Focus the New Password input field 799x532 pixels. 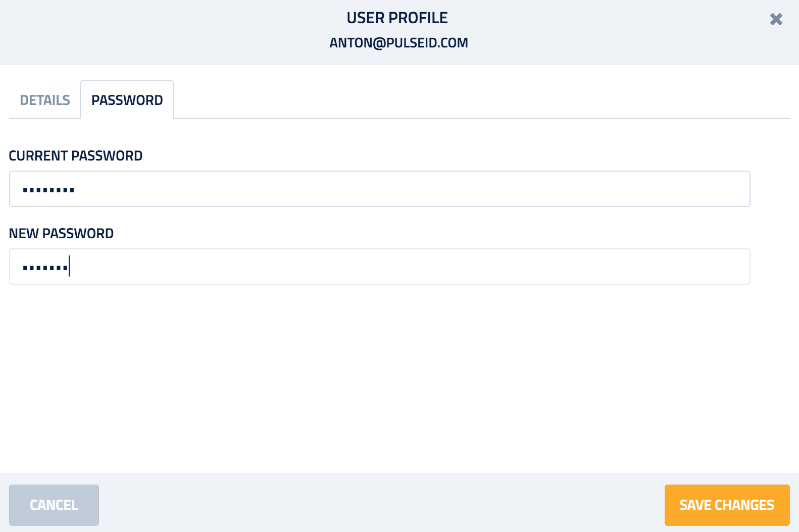380,267
